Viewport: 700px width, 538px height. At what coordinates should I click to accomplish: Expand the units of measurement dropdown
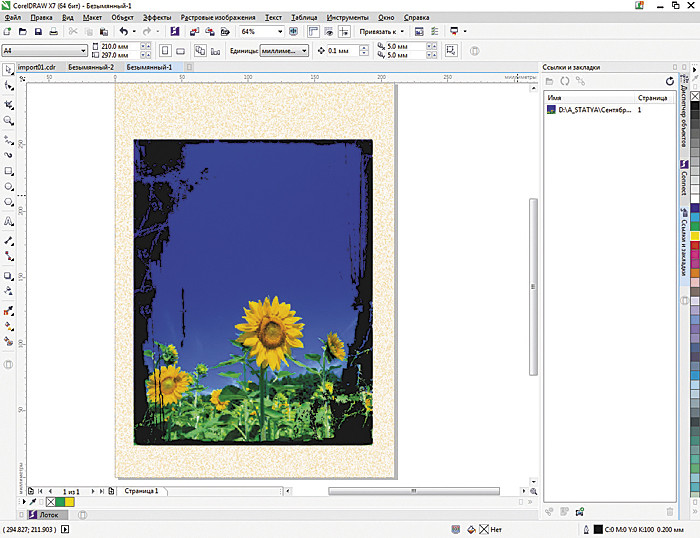click(x=303, y=50)
